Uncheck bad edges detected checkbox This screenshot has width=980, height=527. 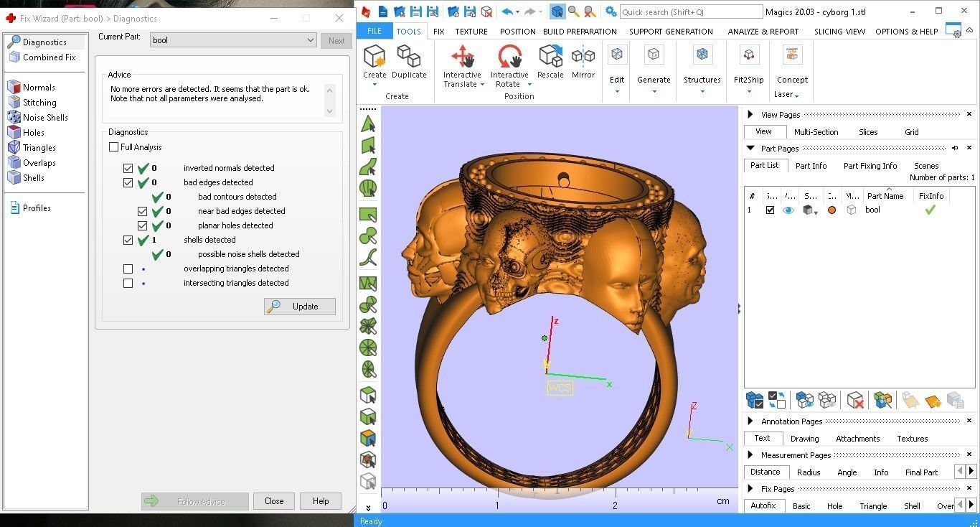[x=128, y=182]
